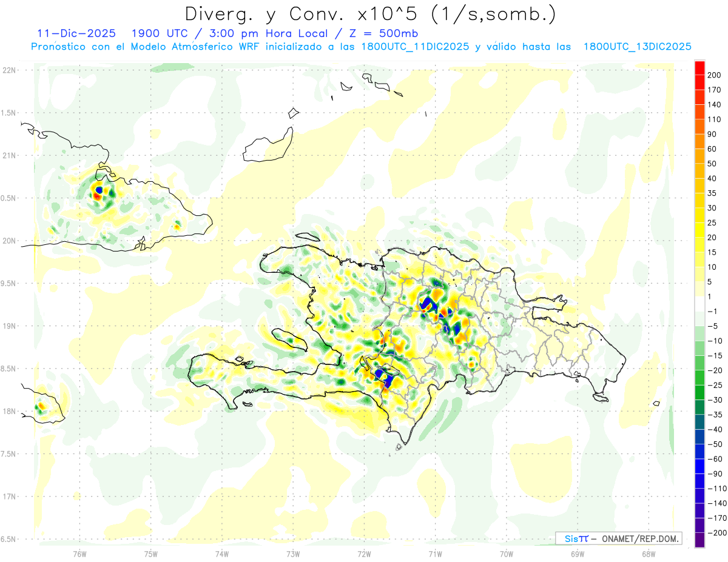Click the '22N' latitude axis label
Image resolution: width=728 pixels, height=562 pixels.
[9, 70]
